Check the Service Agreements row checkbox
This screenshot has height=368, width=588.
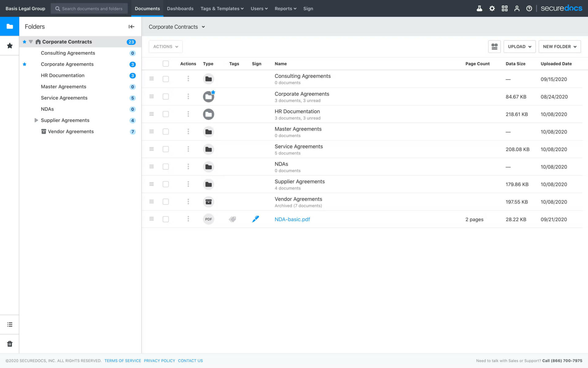[166, 149]
